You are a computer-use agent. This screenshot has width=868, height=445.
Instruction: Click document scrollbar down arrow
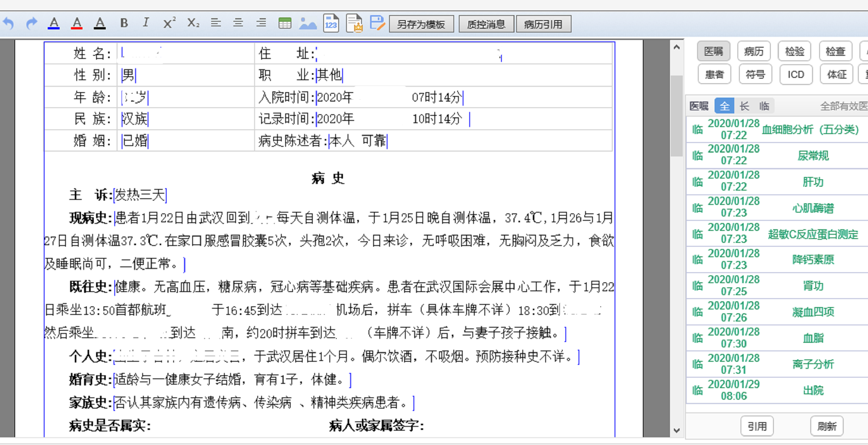[x=677, y=430]
